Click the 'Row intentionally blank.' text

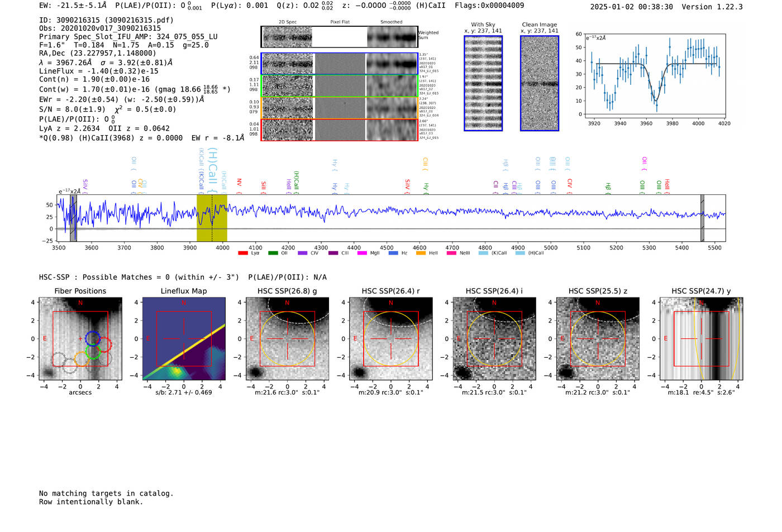91,502
